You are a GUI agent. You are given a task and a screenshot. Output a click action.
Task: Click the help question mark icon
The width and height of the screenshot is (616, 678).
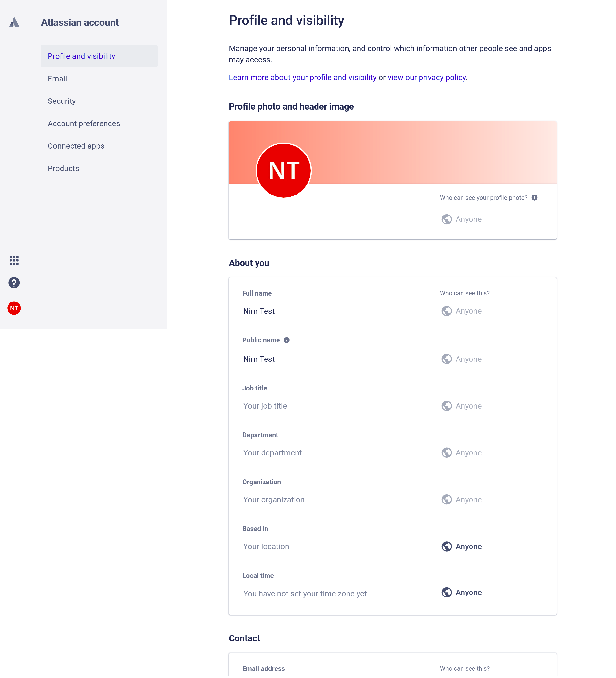[x=14, y=283]
